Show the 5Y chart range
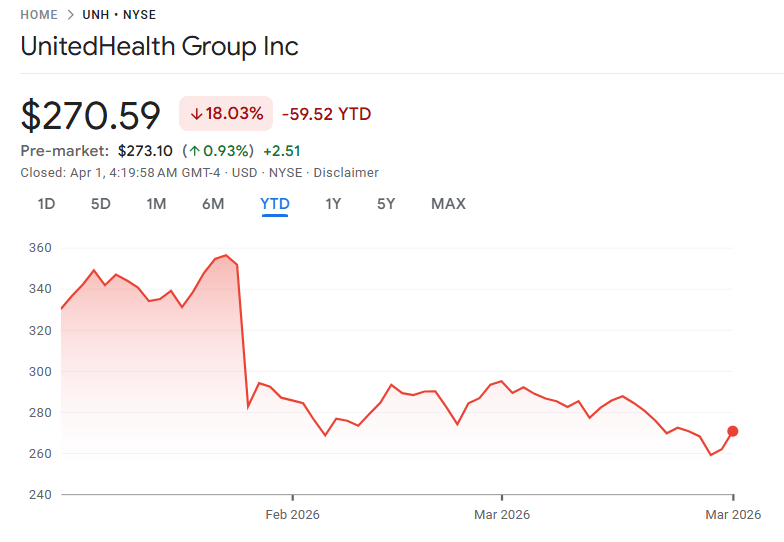 pos(386,204)
